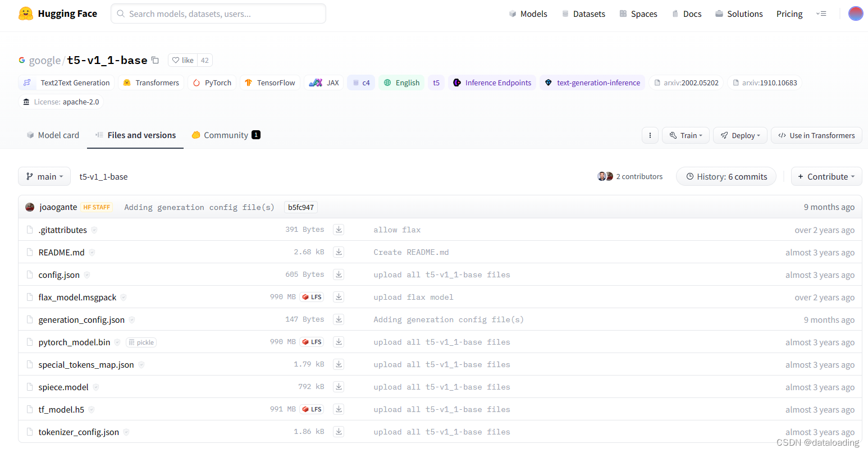The height and width of the screenshot is (453, 868).
Task: Open the user avatar menu
Action: pyautogui.click(x=856, y=13)
